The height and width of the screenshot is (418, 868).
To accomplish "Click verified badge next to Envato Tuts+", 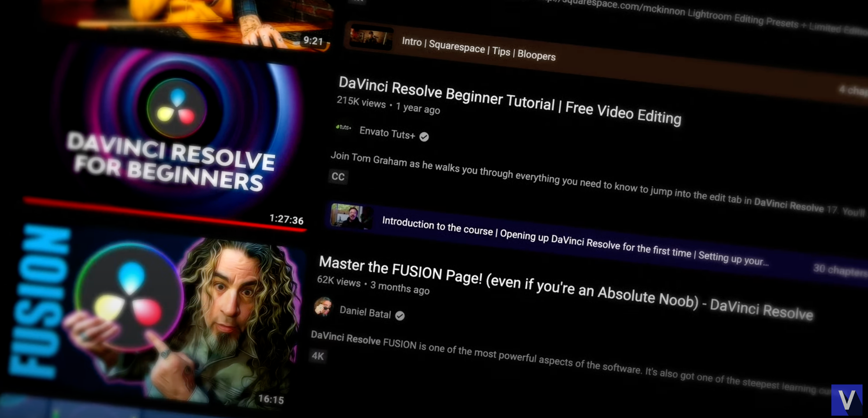I will [424, 137].
